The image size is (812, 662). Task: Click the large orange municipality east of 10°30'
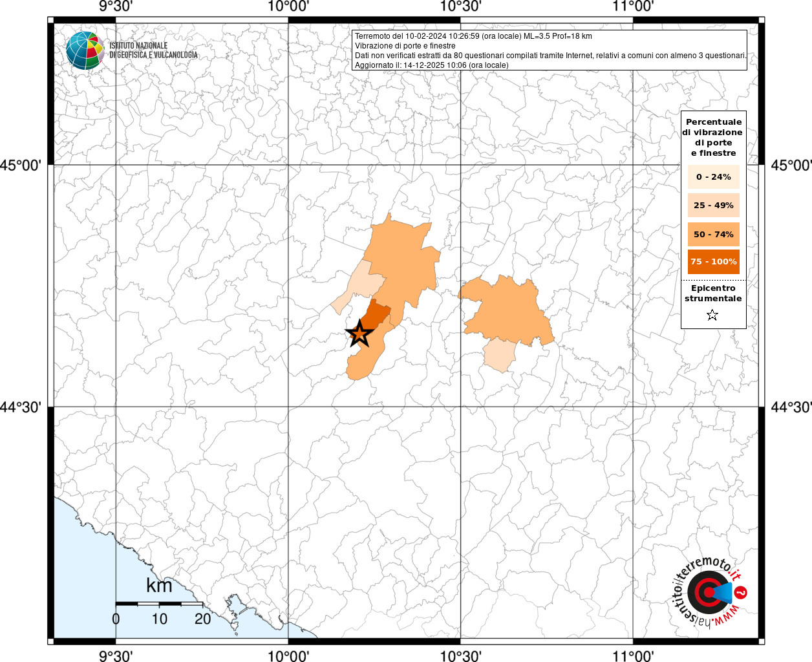(507, 312)
